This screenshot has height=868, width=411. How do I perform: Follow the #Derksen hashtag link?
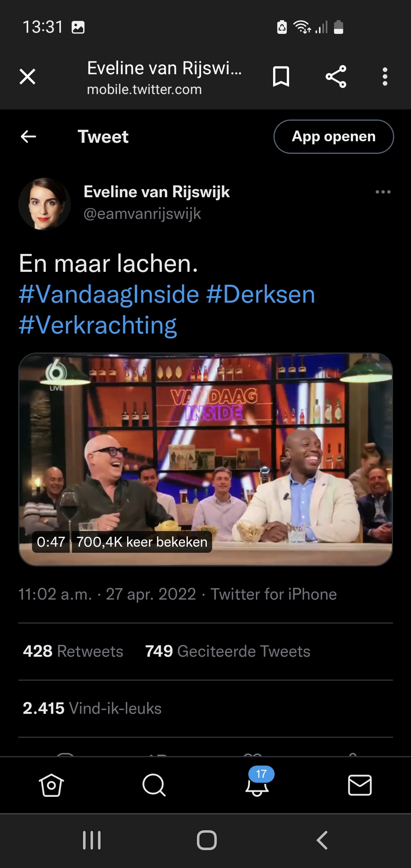(x=261, y=294)
